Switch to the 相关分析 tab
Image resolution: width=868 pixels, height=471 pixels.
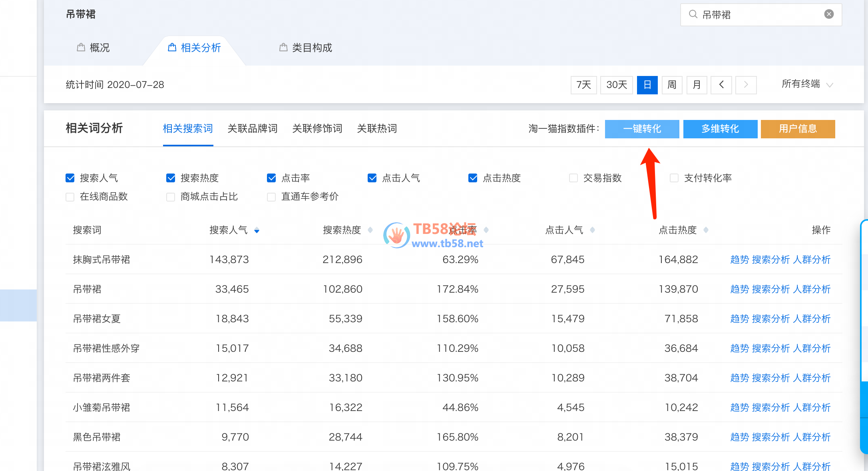coord(194,48)
